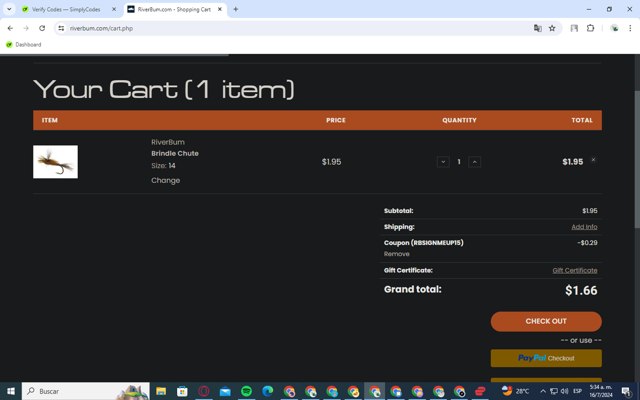This screenshot has width=640, height=400.
Task: Open the Chrome extensions puzzle icon
Action: (590, 28)
